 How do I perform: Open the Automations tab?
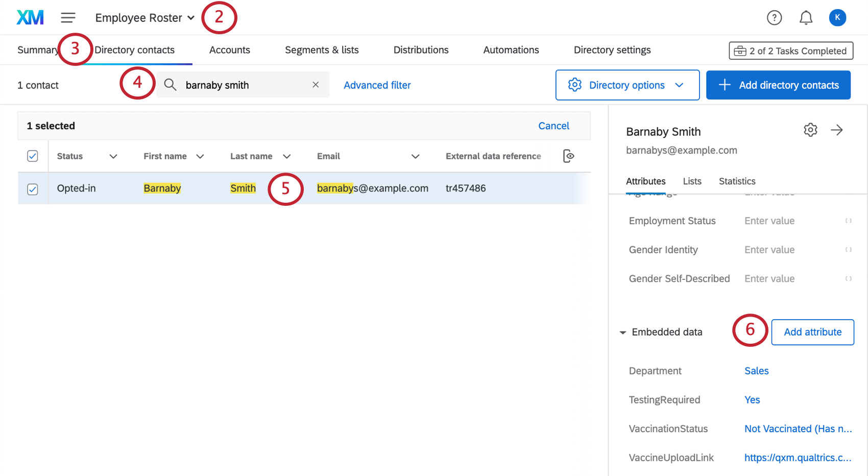point(511,50)
